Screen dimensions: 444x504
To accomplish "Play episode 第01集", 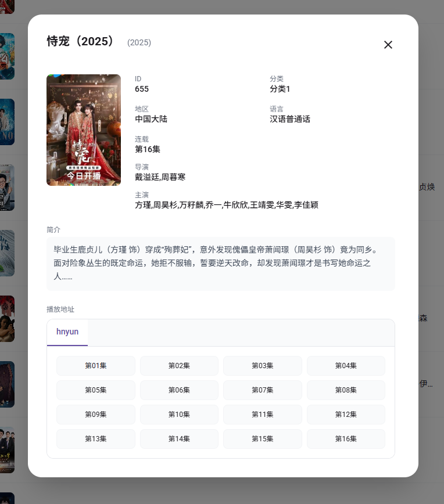I will click(x=96, y=366).
